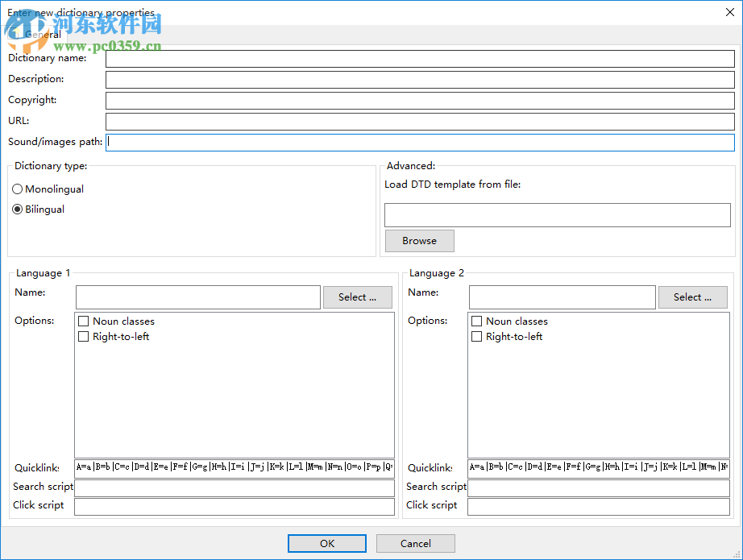The width and height of the screenshot is (743, 560).
Task: Click the DTD template file path field
Action: point(558,215)
